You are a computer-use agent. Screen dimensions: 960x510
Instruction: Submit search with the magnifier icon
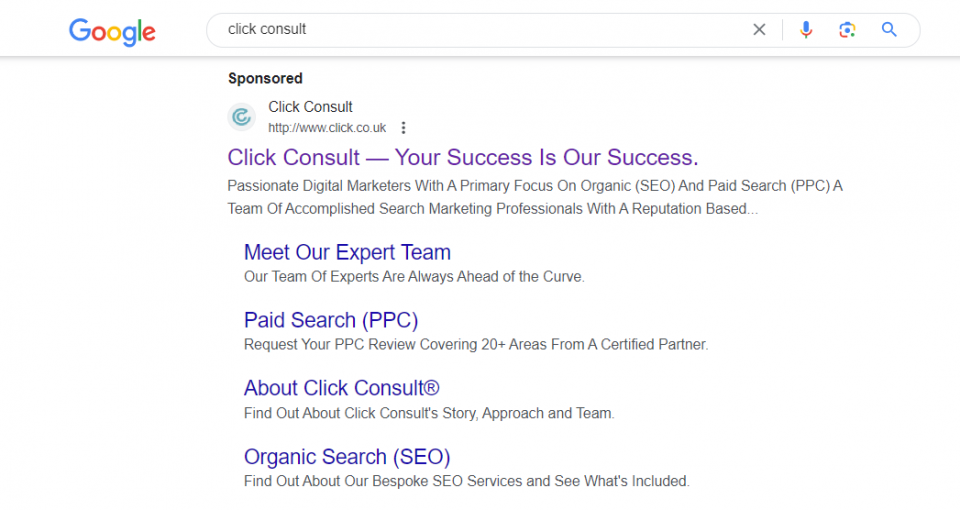pyautogui.click(x=889, y=29)
